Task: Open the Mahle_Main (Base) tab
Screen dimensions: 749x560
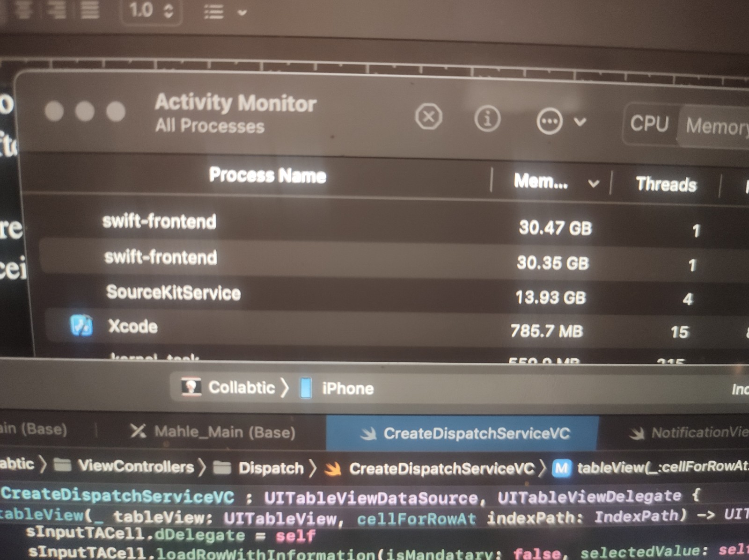Action: coord(213,431)
